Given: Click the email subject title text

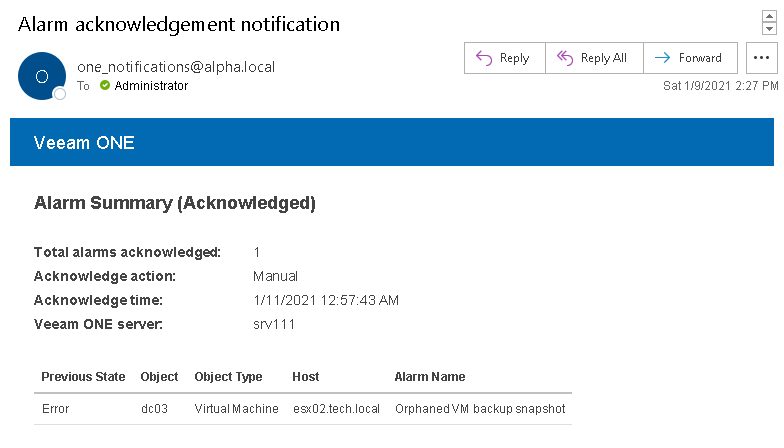Looking at the screenshot, I should (x=179, y=24).
